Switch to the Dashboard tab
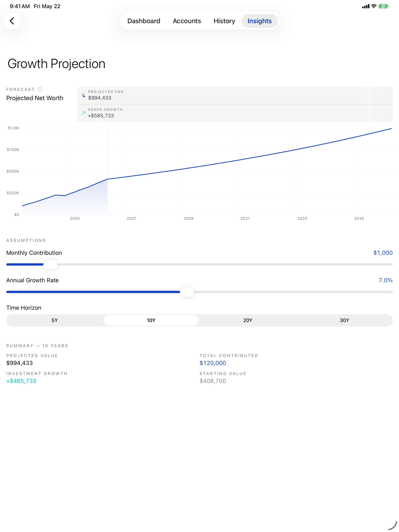Image resolution: width=399 pixels, height=532 pixels. pyautogui.click(x=144, y=21)
